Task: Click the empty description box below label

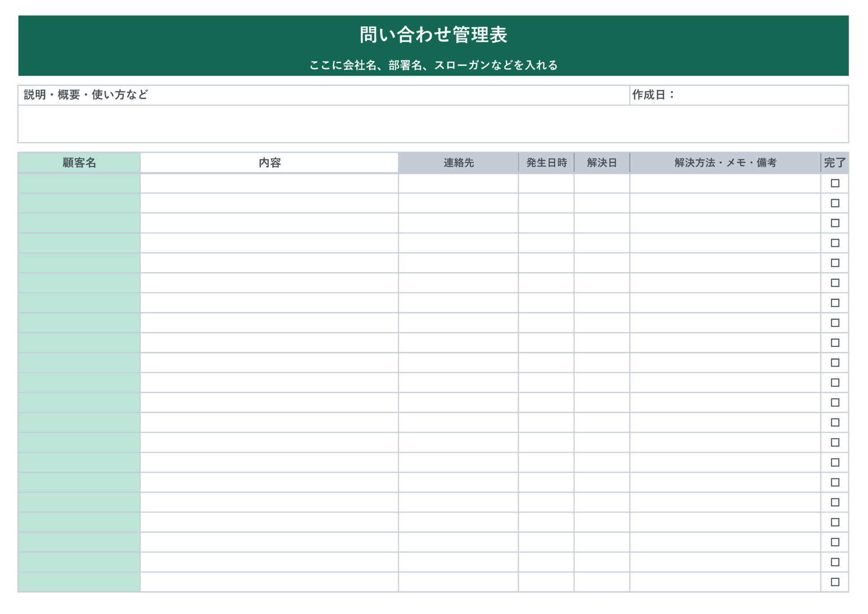Action: (x=433, y=124)
